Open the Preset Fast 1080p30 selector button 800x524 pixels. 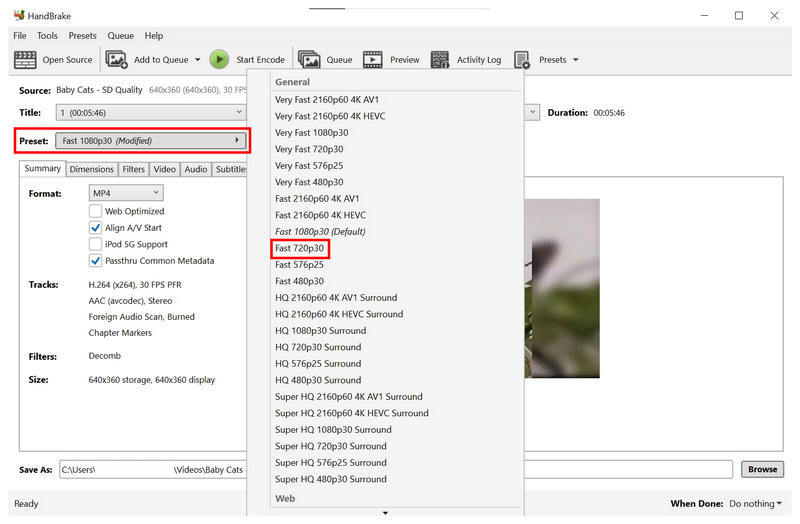(x=150, y=141)
